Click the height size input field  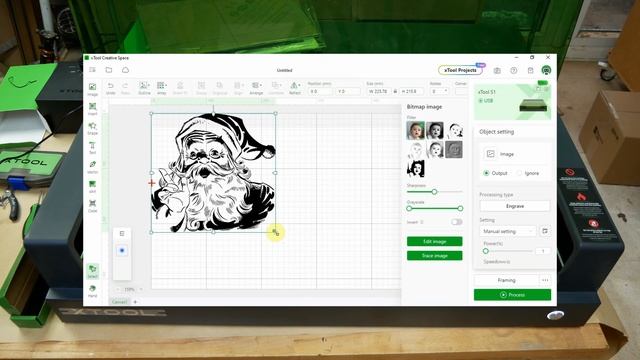pos(411,91)
